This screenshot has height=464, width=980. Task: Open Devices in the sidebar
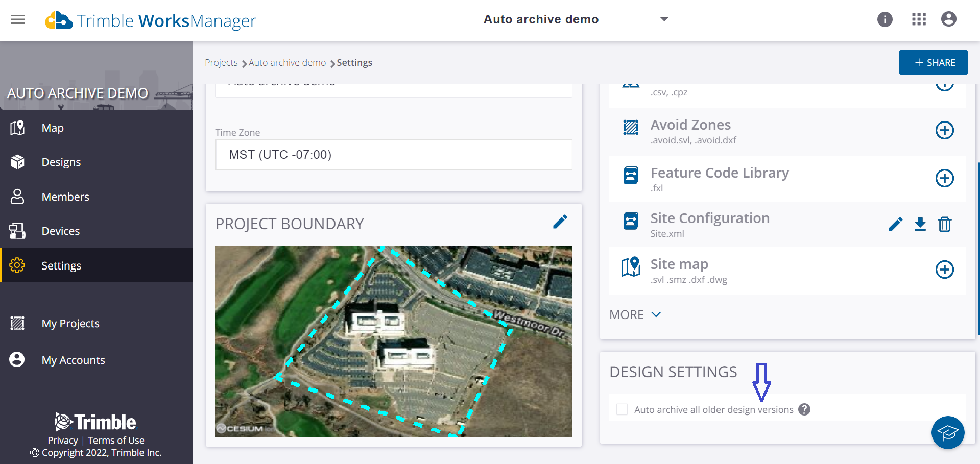coord(61,231)
